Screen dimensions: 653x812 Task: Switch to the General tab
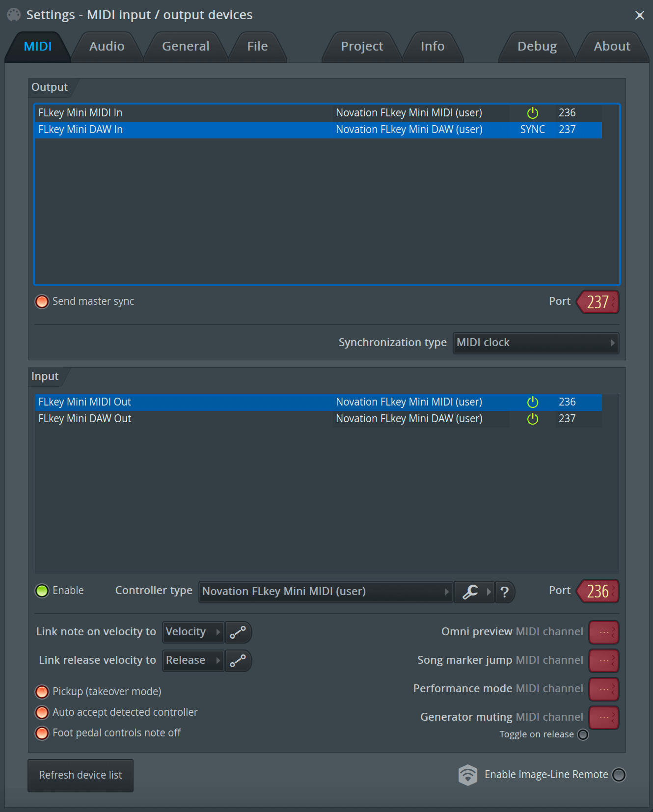click(186, 47)
